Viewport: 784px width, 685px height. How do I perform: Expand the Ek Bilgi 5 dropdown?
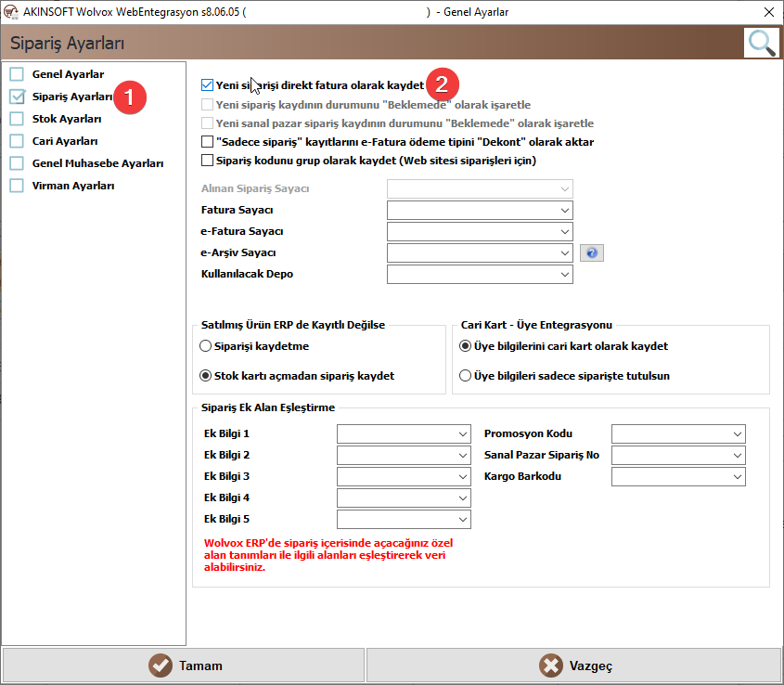coord(404,520)
